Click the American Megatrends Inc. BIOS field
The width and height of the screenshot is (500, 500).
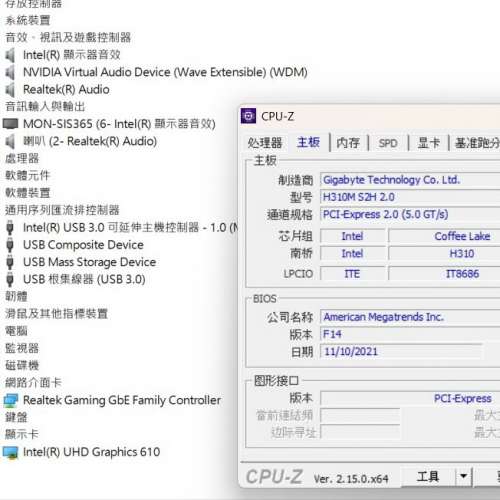click(x=410, y=317)
